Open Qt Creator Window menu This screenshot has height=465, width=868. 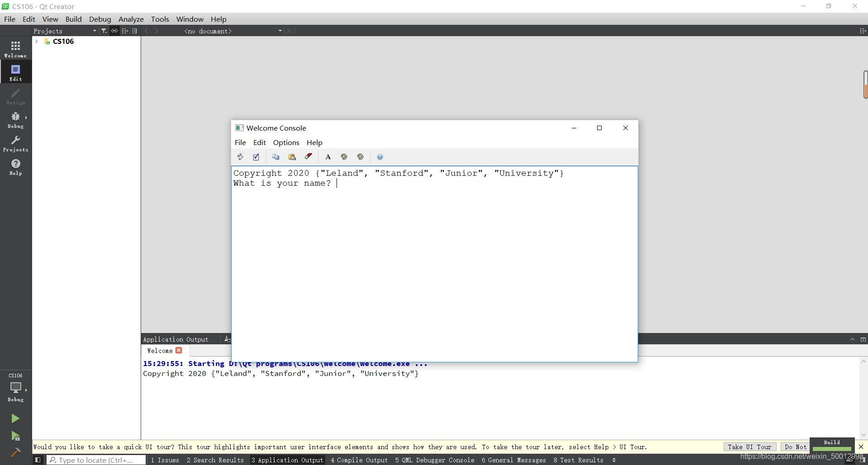pos(190,19)
